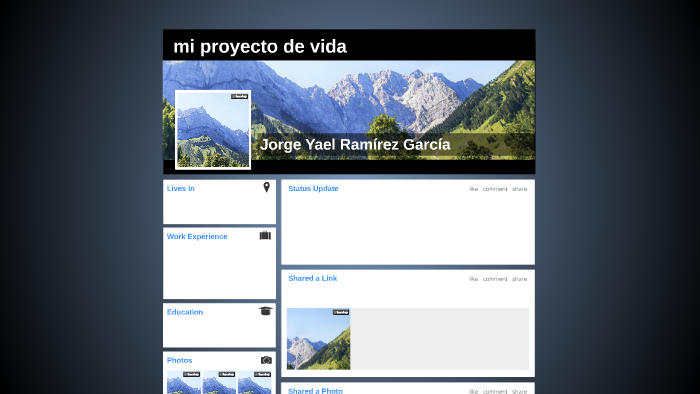The height and width of the screenshot is (394, 700).
Task: Open the third photo in Photos section
Action: [x=254, y=382]
